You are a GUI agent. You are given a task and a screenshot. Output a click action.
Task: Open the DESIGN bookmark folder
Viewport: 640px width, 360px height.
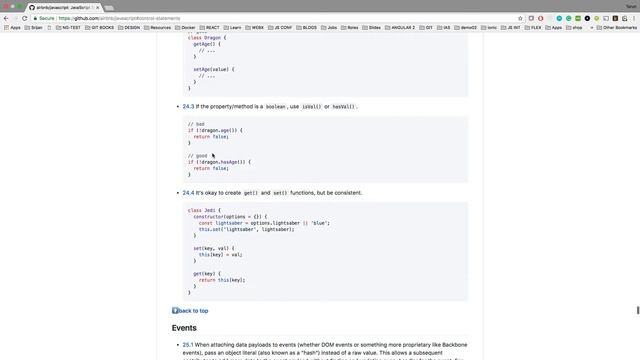(x=129, y=28)
